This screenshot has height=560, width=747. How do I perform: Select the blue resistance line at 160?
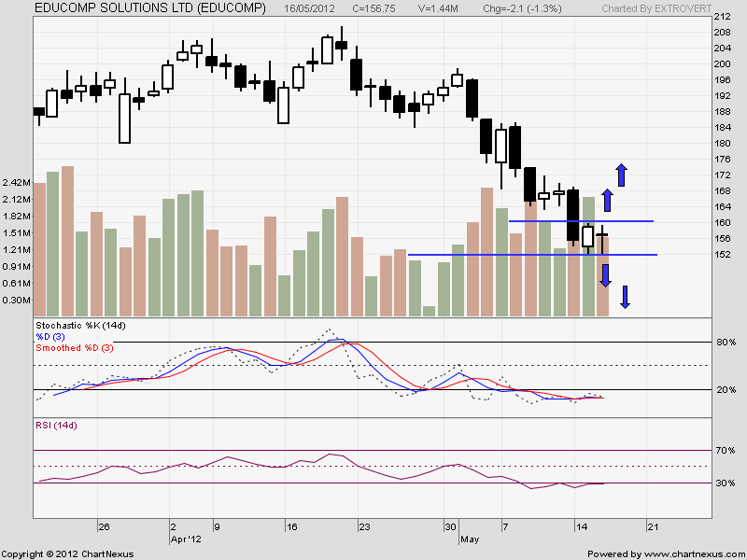coord(579,221)
